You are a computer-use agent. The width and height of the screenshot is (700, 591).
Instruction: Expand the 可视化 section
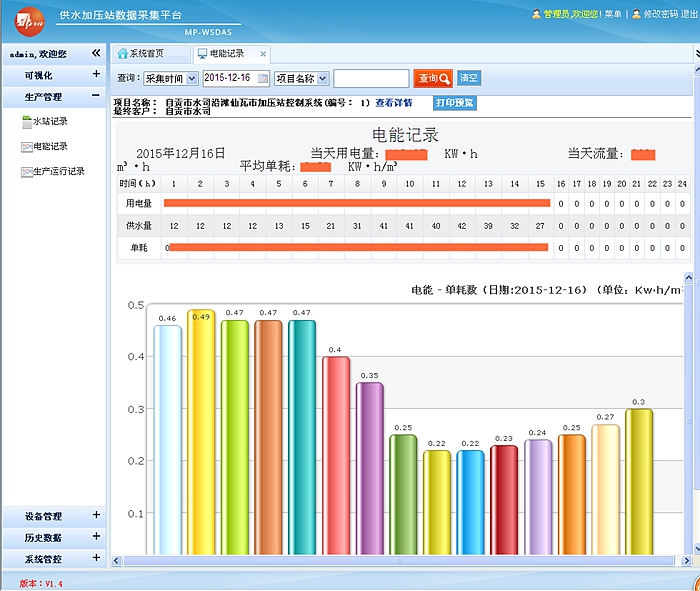pyautogui.click(x=96, y=75)
